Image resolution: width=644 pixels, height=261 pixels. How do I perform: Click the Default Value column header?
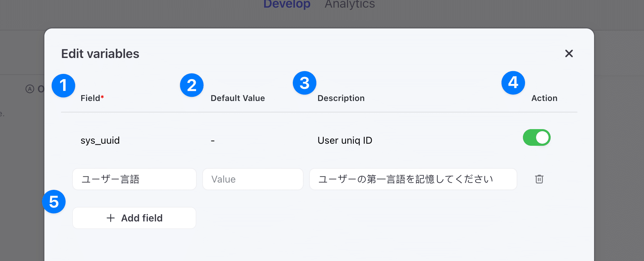coord(238,98)
